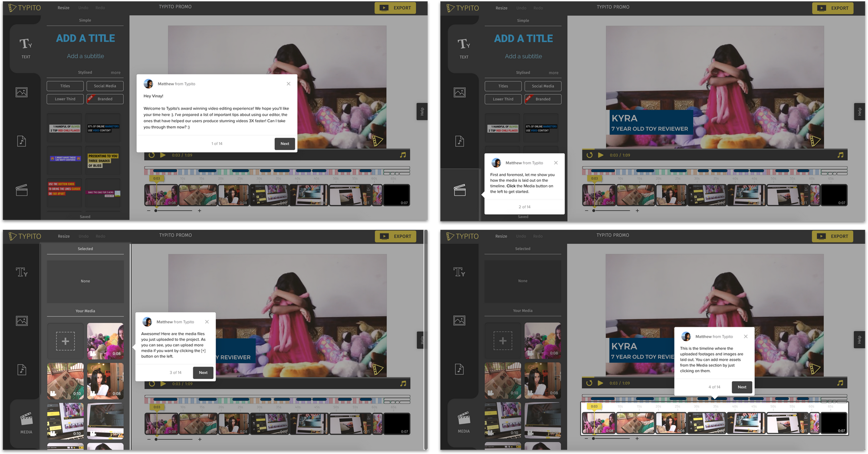Select the KYRA title overlay in the '2 of 14' preview
The height and width of the screenshot is (454, 868).
[650, 123]
